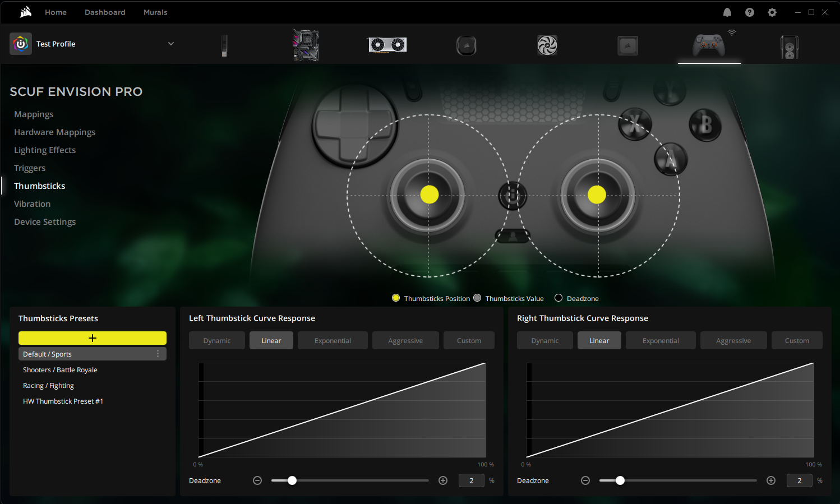Adjust the left thumbstick Deadzone slider
Image resolution: width=840 pixels, height=504 pixels.
click(x=292, y=480)
